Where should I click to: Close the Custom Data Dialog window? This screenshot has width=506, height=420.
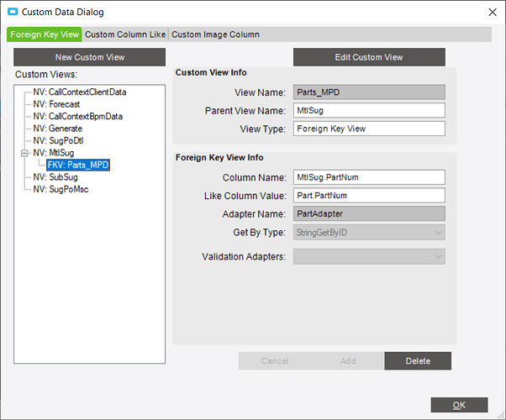tap(492, 13)
